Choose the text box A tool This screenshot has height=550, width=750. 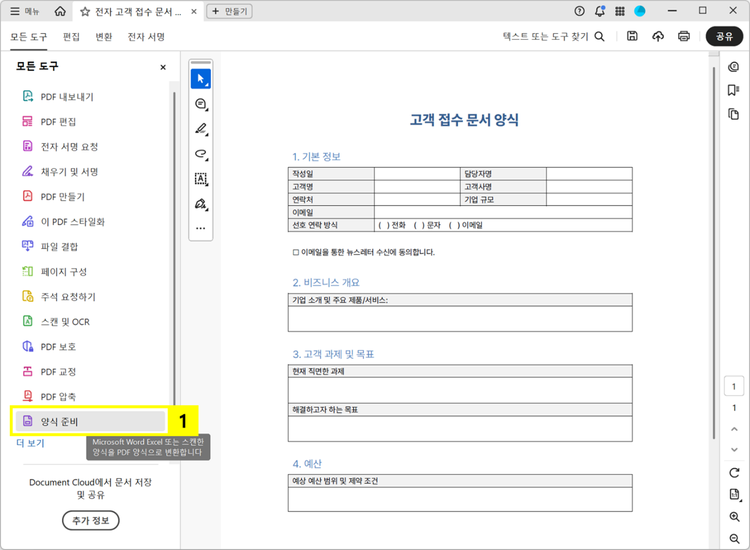(201, 179)
